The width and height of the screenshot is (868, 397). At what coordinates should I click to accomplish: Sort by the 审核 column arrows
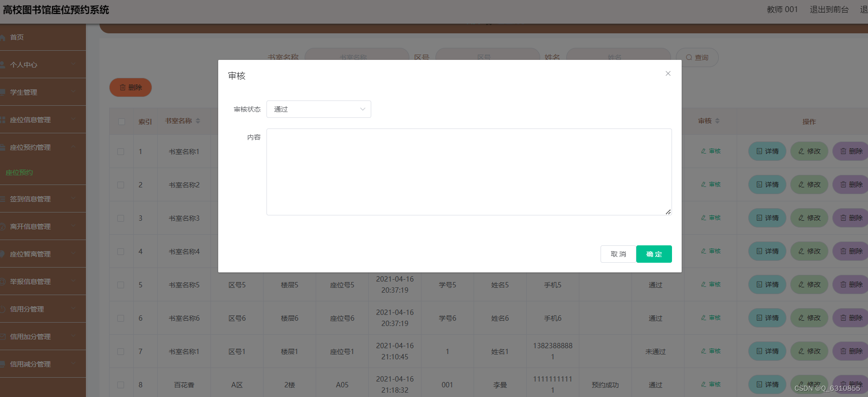tap(717, 121)
